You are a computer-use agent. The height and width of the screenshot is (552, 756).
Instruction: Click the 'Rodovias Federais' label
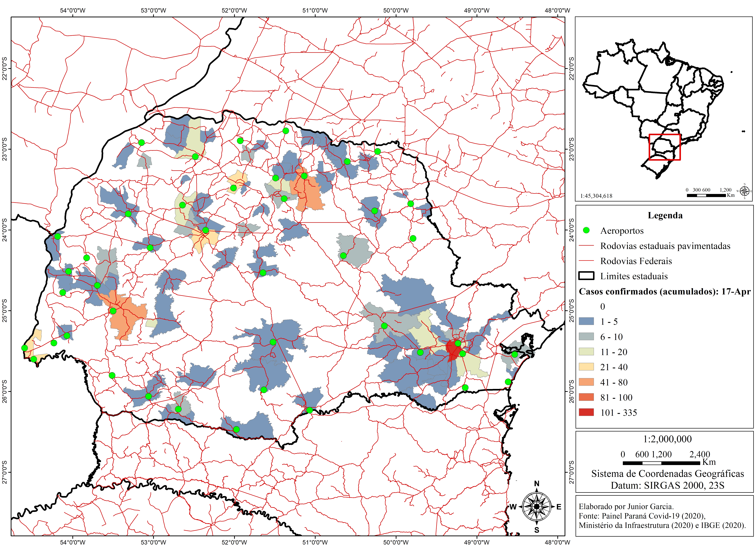pyautogui.click(x=636, y=261)
